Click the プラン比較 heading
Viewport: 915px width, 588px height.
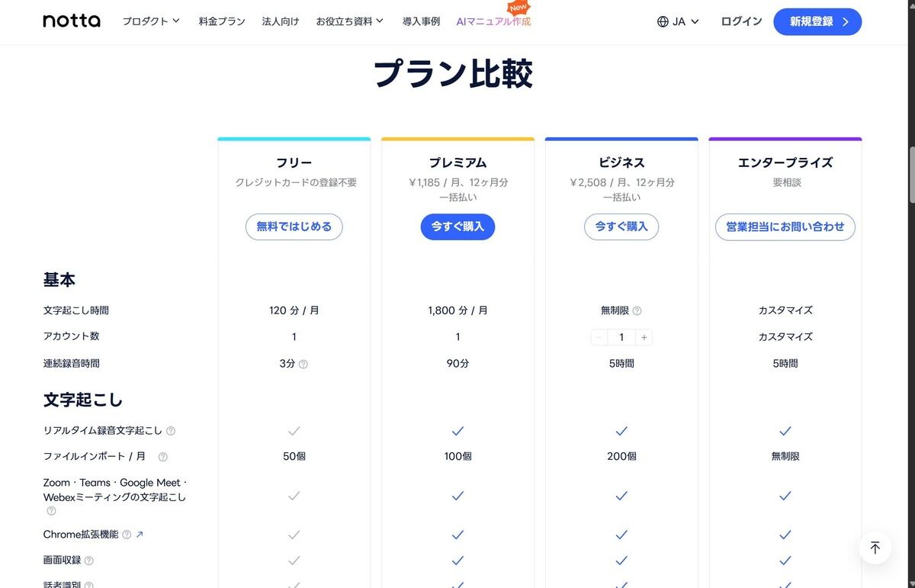pyautogui.click(x=453, y=74)
